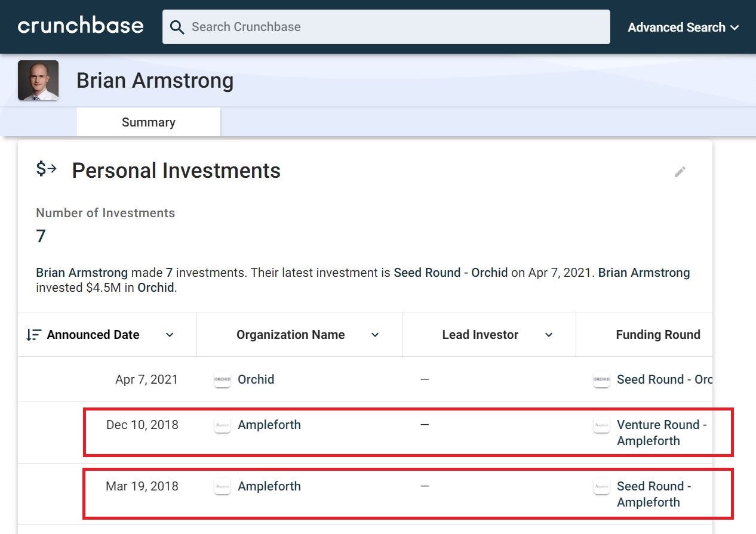Viewport: 756px width, 534px height.
Task: Click the Dec 10, 2018 date cell
Action: (x=142, y=425)
